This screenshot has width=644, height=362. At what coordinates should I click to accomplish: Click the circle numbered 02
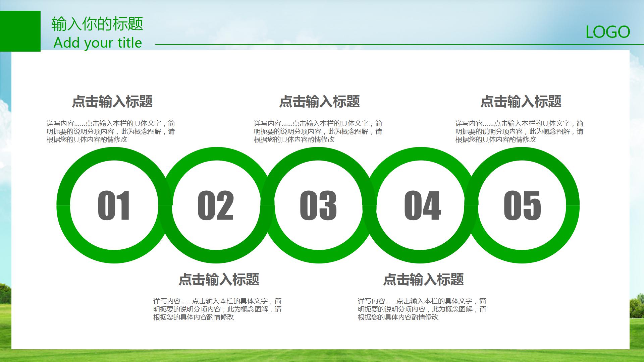216,205
